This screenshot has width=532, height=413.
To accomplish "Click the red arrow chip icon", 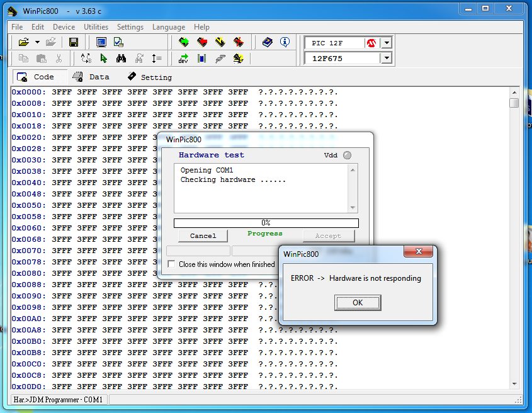I will 202,42.
